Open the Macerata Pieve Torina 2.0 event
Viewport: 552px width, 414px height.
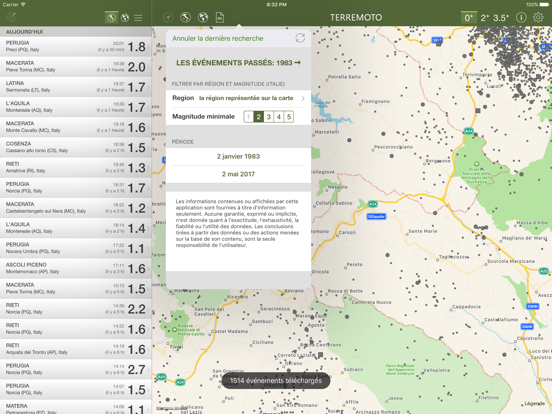pyautogui.click(x=76, y=67)
